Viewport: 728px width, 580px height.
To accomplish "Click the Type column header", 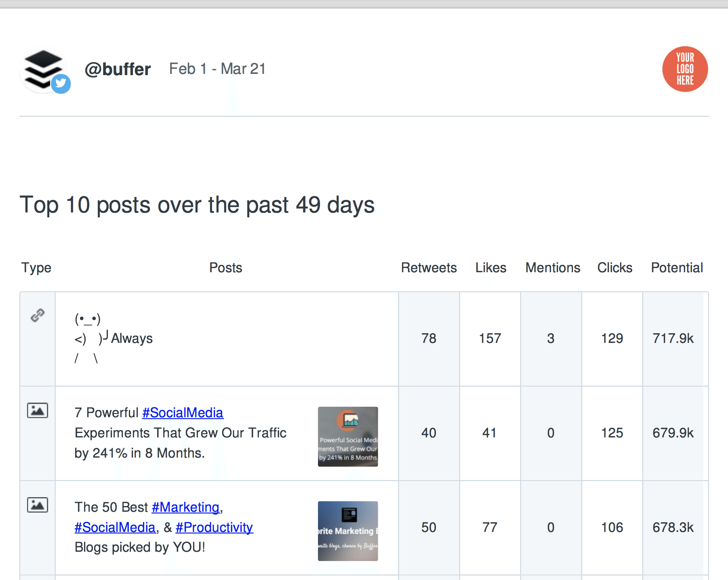I will click(x=36, y=267).
